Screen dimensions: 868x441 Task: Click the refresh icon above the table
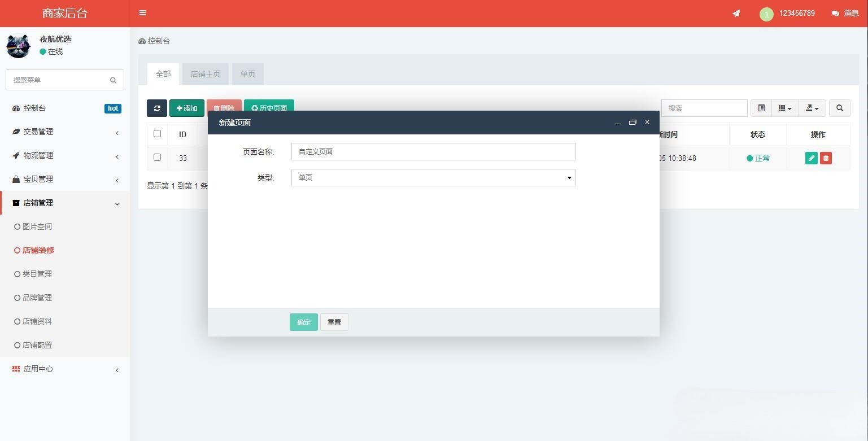click(x=157, y=108)
